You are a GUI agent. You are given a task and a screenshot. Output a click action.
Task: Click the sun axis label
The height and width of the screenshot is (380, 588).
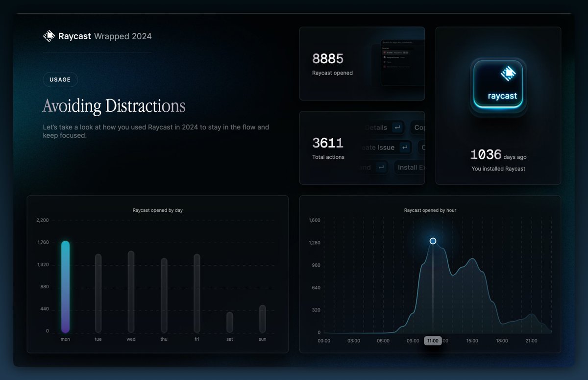(x=263, y=339)
